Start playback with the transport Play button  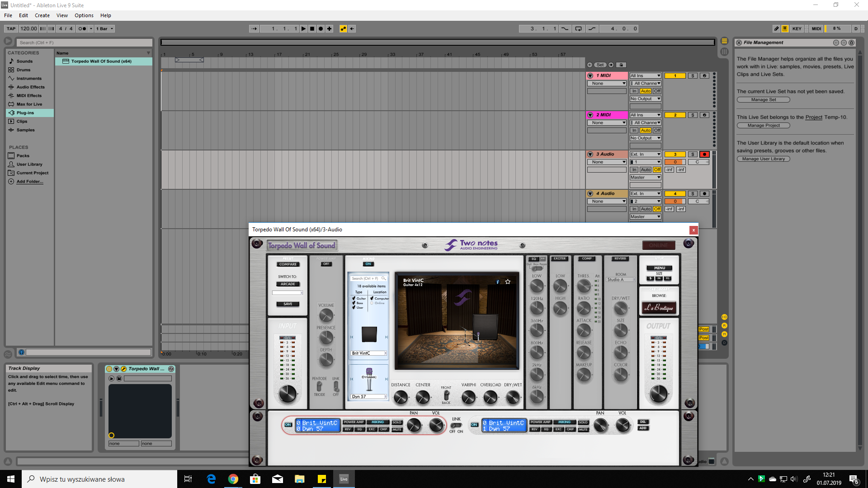click(x=303, y=28)
